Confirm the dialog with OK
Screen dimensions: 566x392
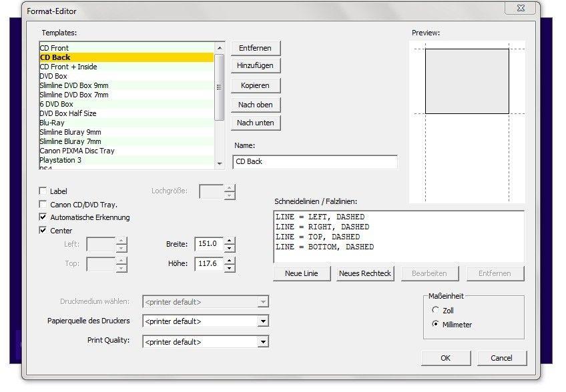click(x=445, y=358)
